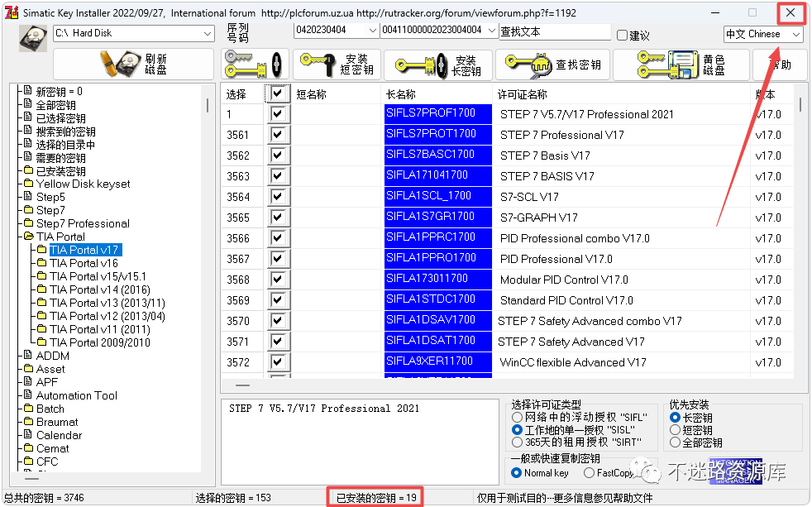Select 已选择密钥 tree node

point(60,118)
